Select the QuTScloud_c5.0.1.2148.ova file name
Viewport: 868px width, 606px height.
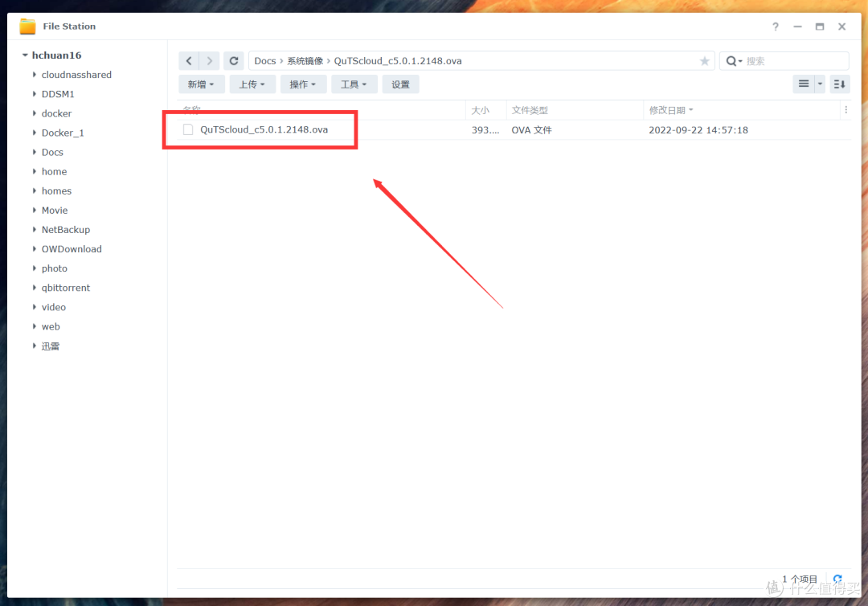[264, 129]
